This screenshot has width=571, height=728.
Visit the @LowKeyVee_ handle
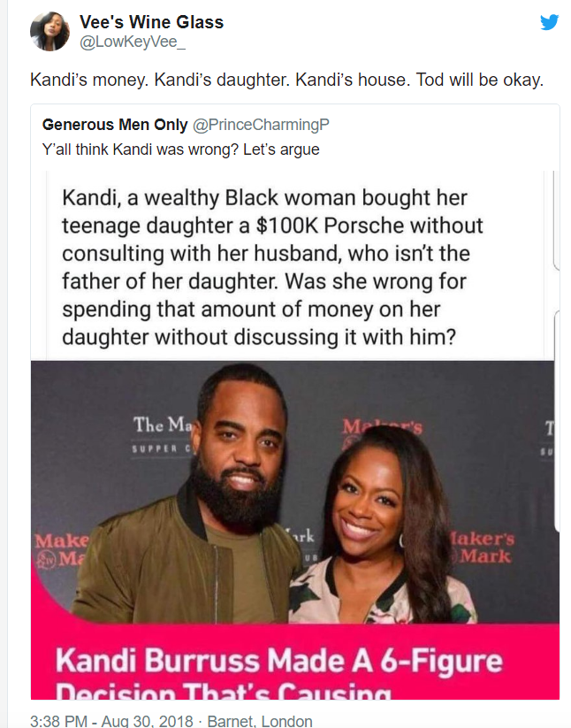[133, 42]
